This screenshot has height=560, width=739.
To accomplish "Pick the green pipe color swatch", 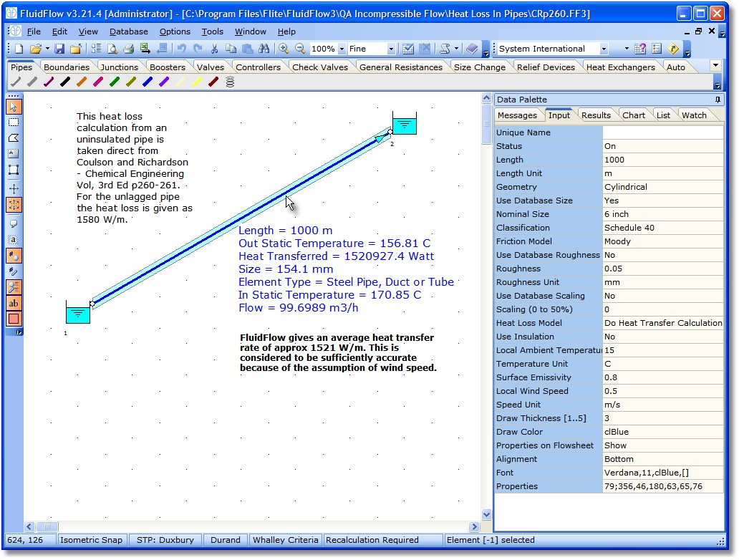I will tap(115, 82).
